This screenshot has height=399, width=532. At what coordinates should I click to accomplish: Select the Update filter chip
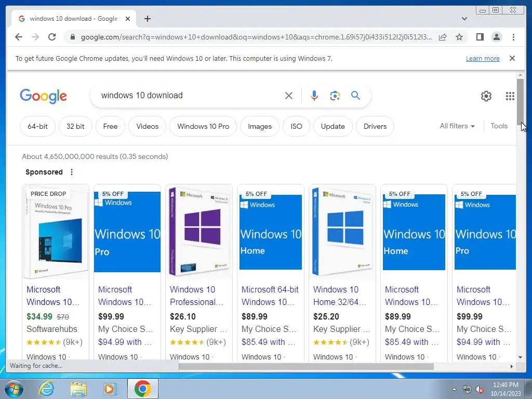tap(333, 126)
